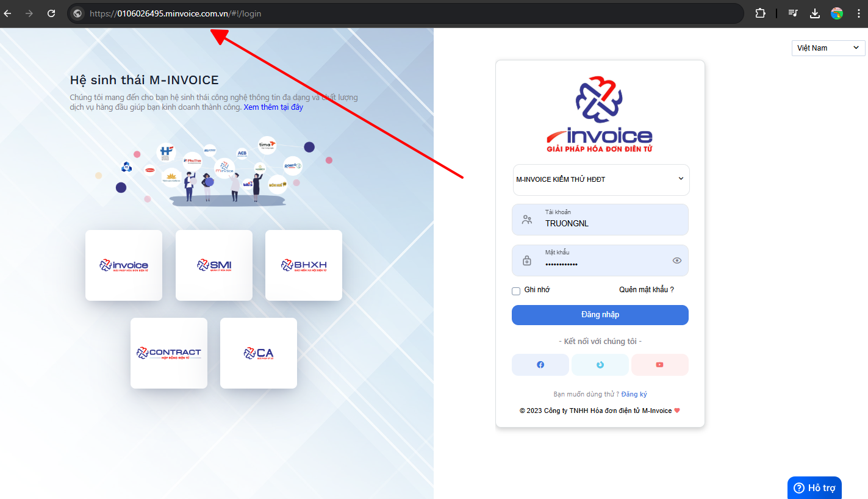Screen dimensions: 868x499
Task: Open the Việt Nam language dropdown
Action: tap(828, 48)
